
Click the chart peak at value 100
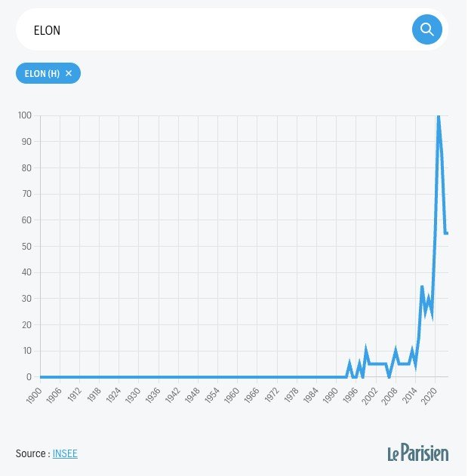439,116
